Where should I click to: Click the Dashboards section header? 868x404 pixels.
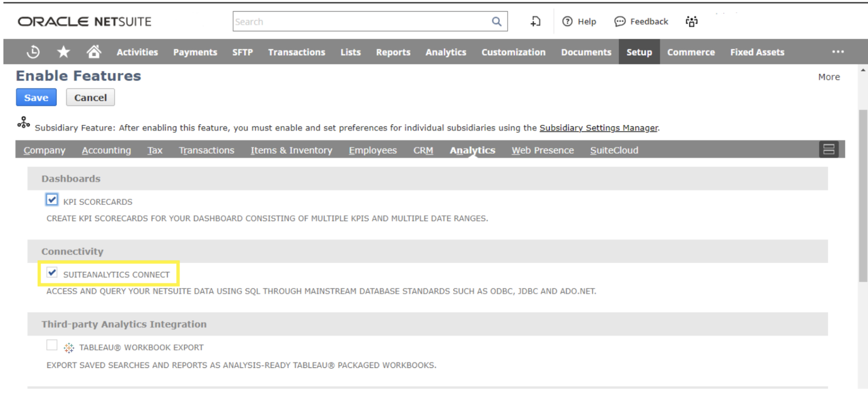[x=428, y=179]
